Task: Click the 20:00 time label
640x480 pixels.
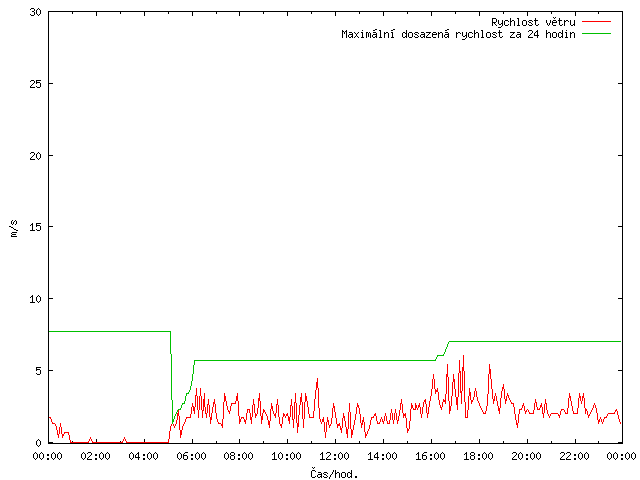Action: pos(527,456)
